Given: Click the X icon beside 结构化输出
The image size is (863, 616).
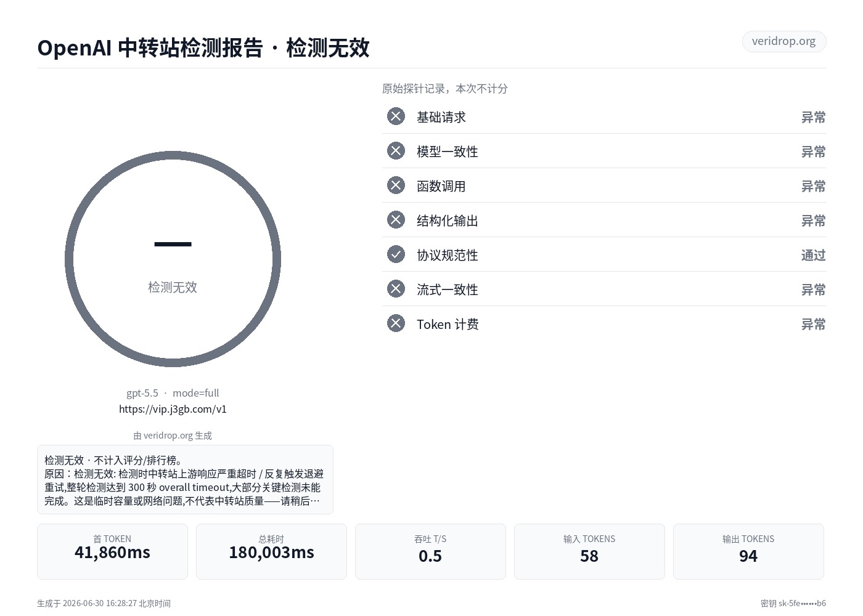Looking at the screenshot, I should click(x=396, y=220).
